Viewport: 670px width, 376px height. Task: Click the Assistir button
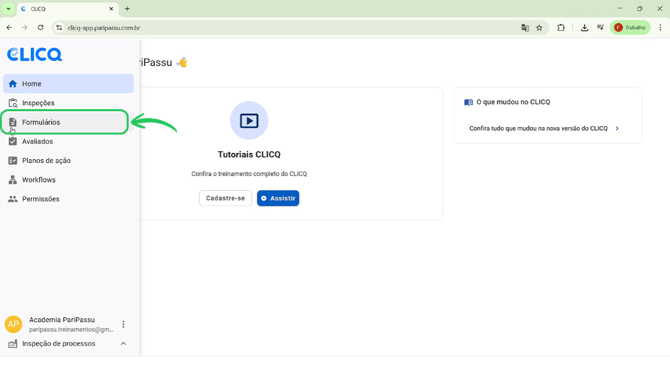click(x=278, y=198)
